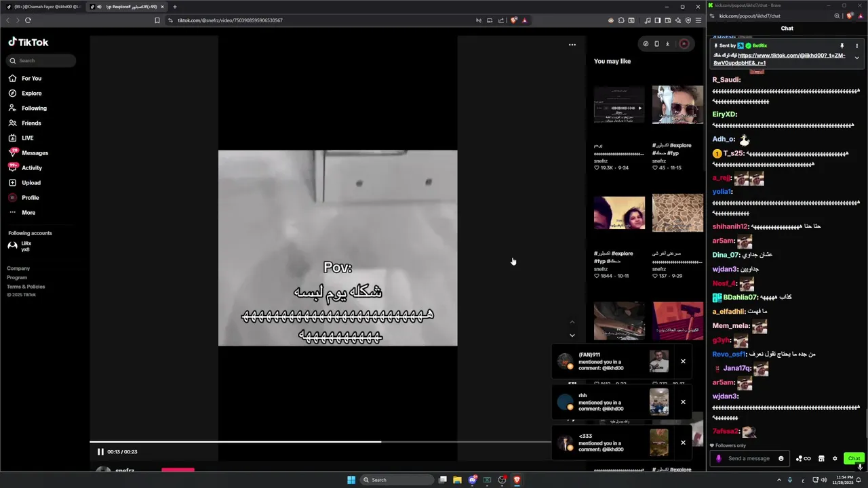This screenshot has width=868, height=488.
Task: Open the two people selfie recommended video
Action: point(619,213)
